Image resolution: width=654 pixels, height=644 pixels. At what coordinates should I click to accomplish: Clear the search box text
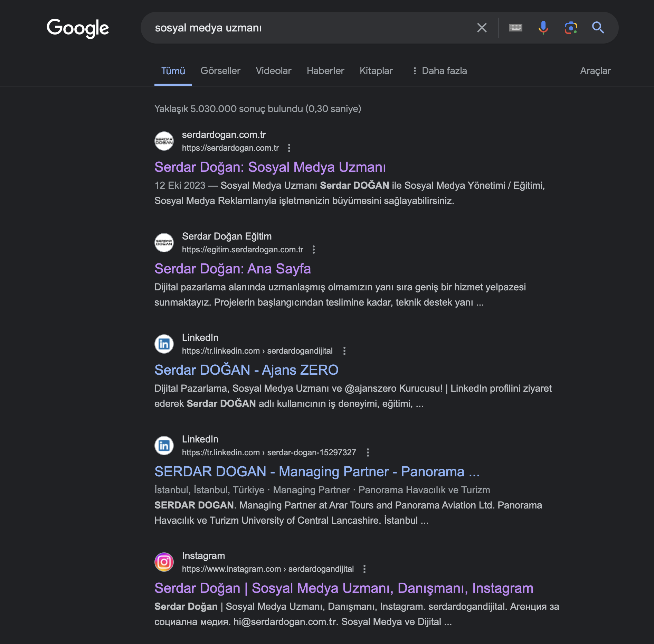[482, 28]
